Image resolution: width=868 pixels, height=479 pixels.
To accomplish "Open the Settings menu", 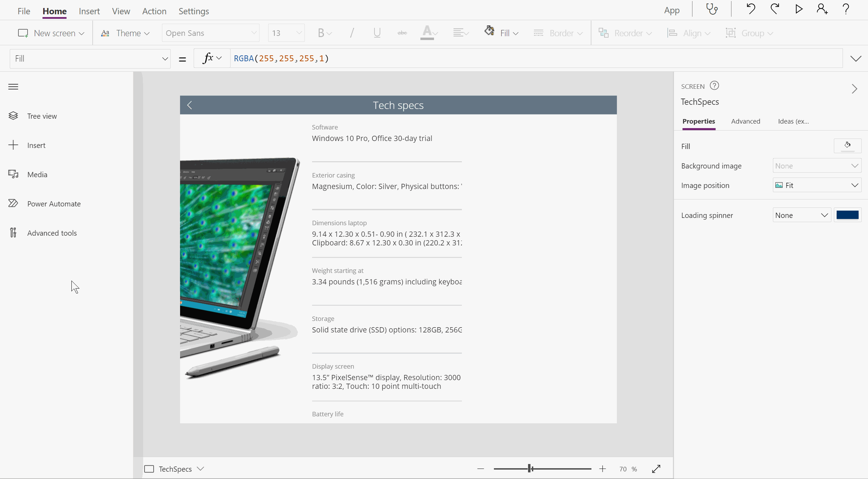I will tap(194, 11).
